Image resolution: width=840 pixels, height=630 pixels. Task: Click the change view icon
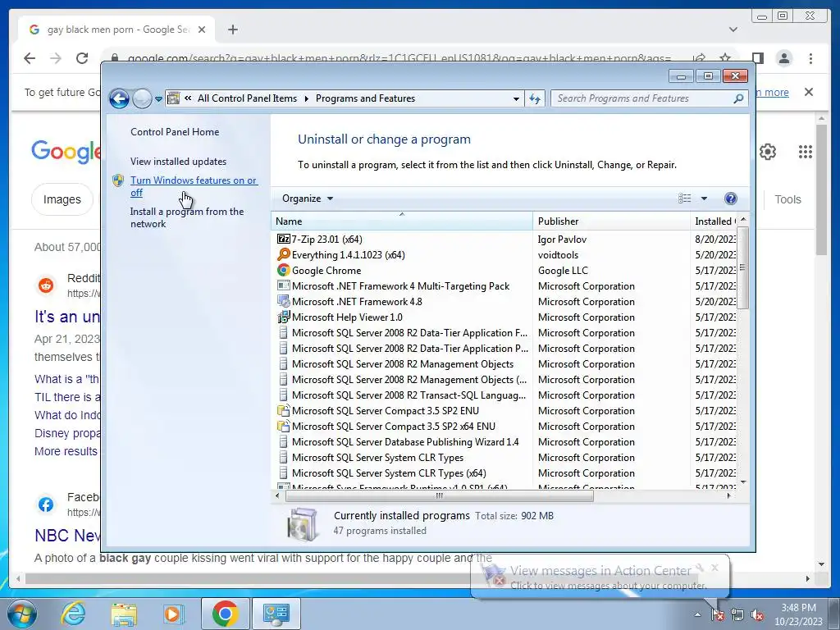tap(685, 199)
